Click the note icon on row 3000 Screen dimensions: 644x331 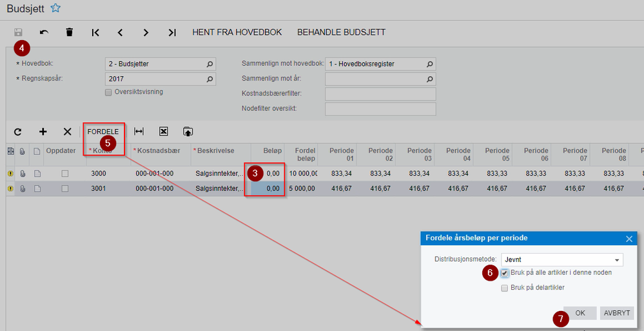click(37, 174)
